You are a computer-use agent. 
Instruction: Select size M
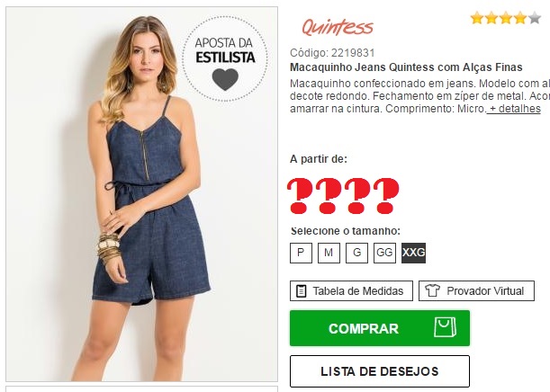[329, 253]
